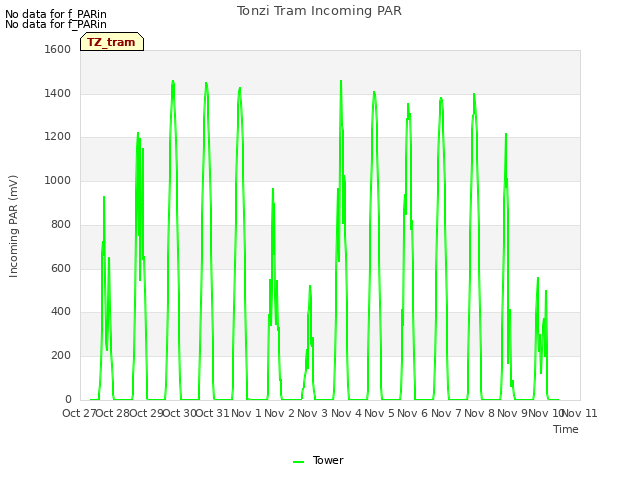Click the 200 y-axis tick label
The height and width of the screenshot is (480, 640).
(x=61, y=356)
